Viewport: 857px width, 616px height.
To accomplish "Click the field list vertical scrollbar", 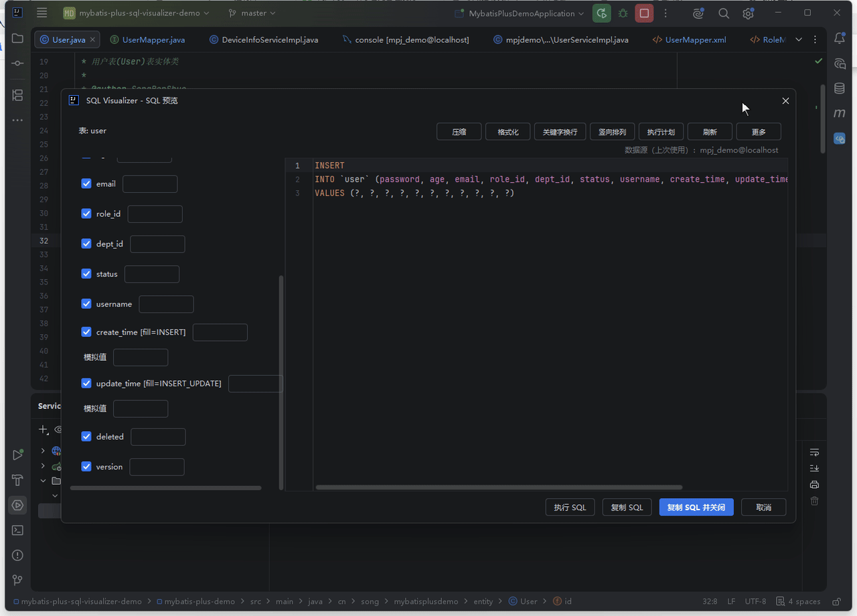I will point(281,382).
